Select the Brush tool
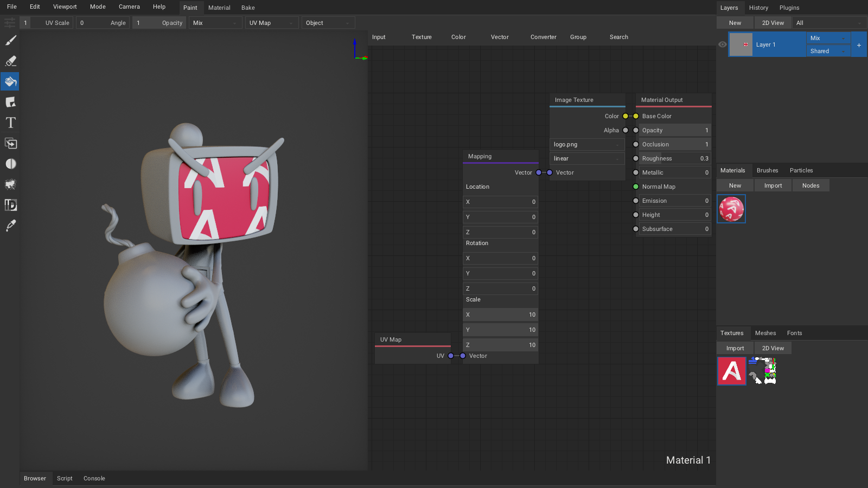Screen dimensions: 868x488 click(x=10, y=41)
